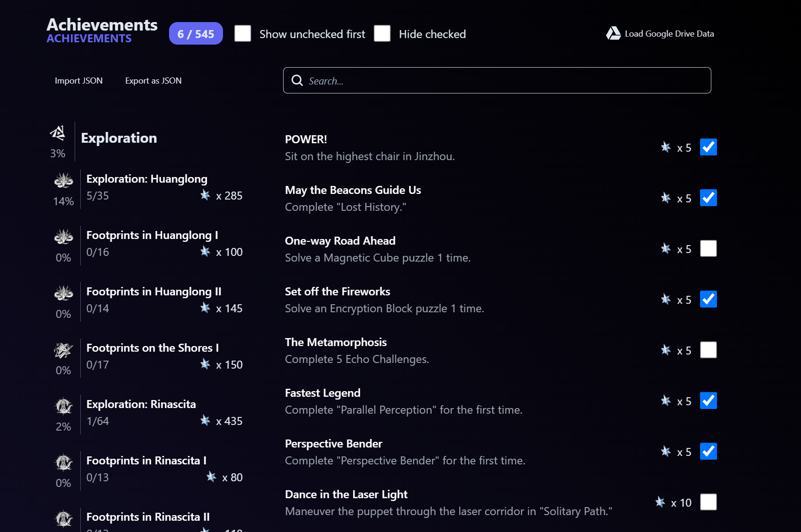The image size is (801, 532).
Task: Select the Footprints in Rinascita II category
Action: (x=148, y=517)
